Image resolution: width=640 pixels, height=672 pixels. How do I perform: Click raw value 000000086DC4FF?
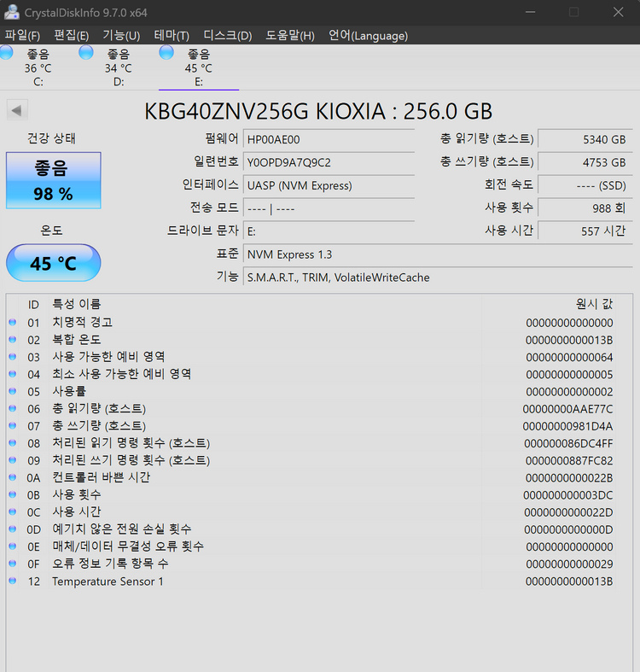pos(568,443)
